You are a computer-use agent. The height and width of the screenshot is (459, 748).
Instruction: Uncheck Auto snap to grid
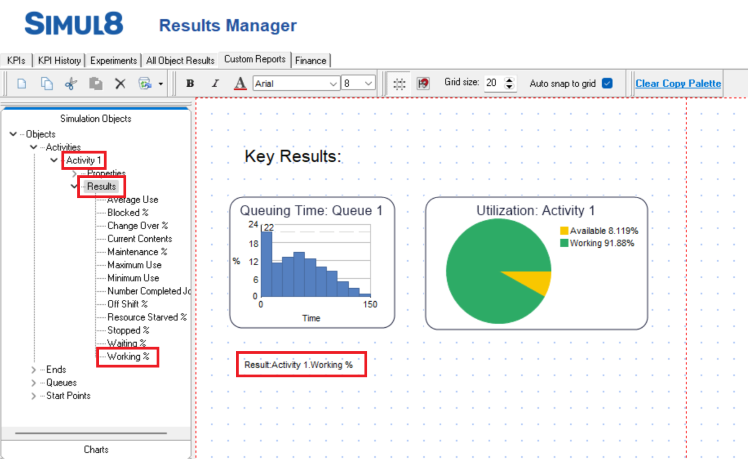point(606,83)
